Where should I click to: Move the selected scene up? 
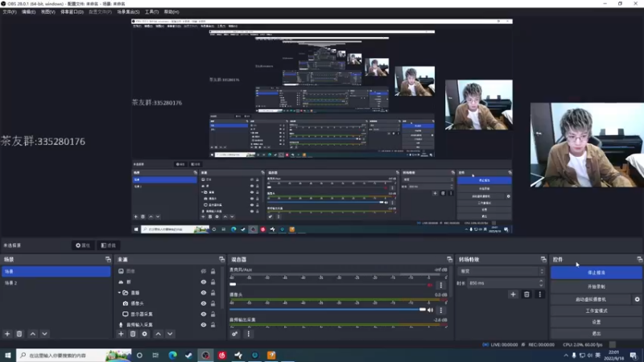33,334
